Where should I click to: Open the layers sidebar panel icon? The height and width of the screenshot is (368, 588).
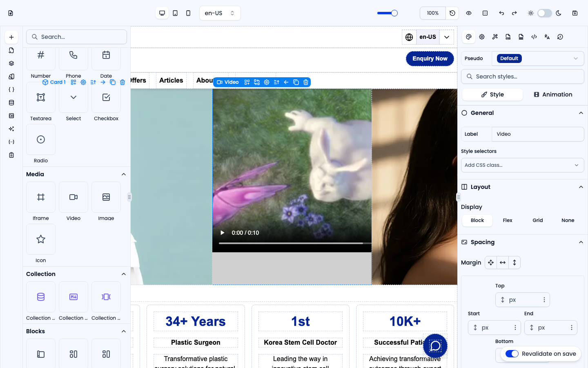click(11, 63)
